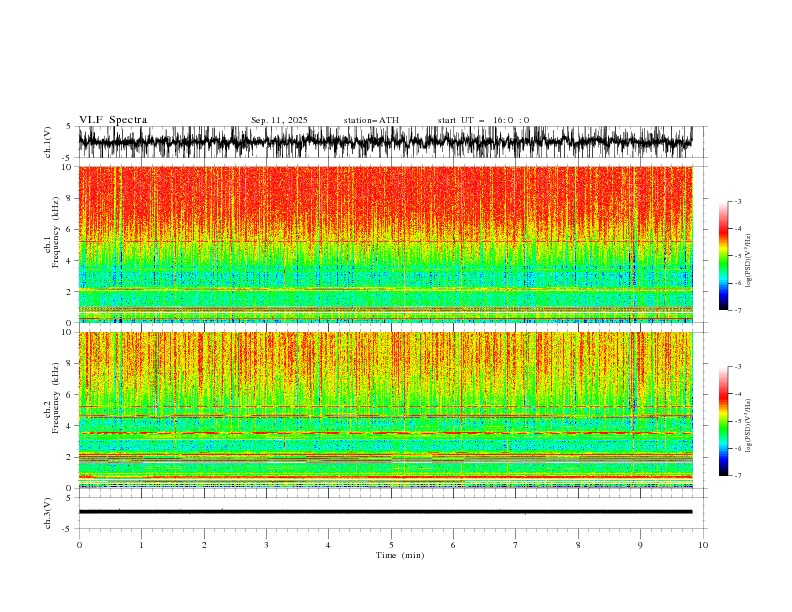Click the "2" kHz tick of ch.2
Viewport: 792px width, 612px height.
pyautogui.click(x=71, y=457)
